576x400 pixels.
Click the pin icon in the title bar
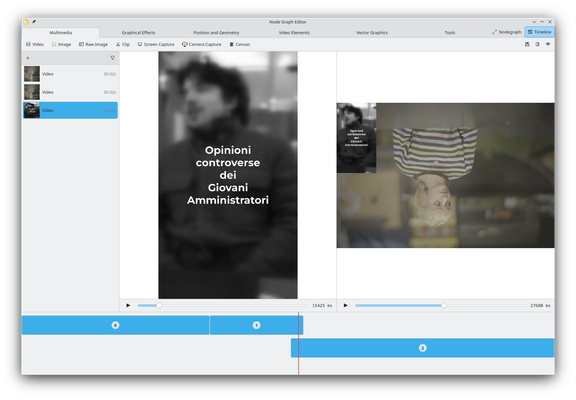pos(34,22)
